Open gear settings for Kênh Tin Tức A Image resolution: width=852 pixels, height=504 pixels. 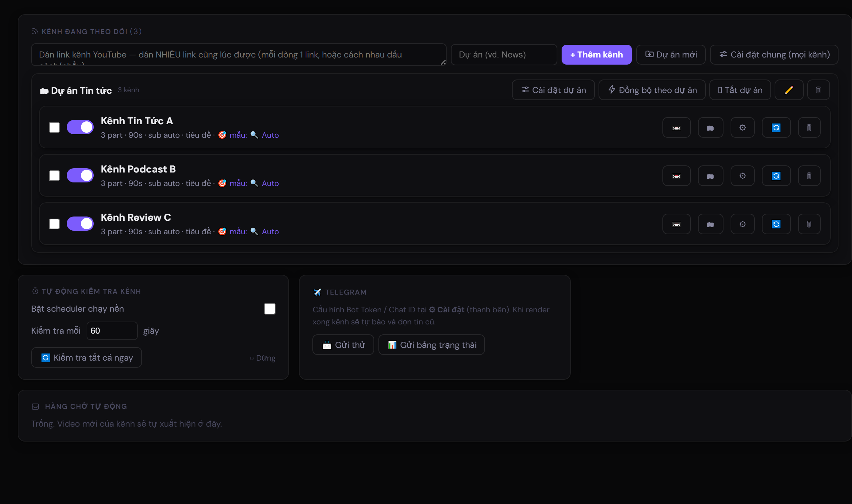coord(742,127)
